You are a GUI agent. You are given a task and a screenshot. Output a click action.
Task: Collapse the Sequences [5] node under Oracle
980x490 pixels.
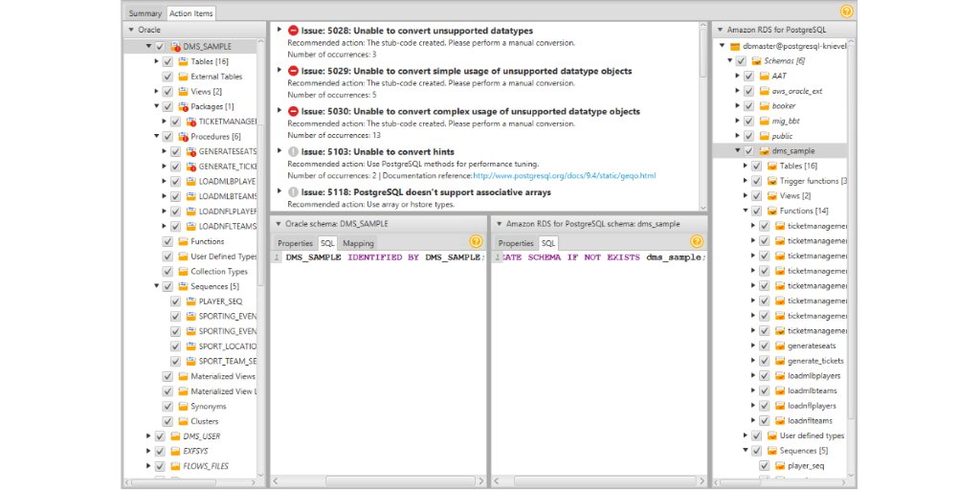156,286
